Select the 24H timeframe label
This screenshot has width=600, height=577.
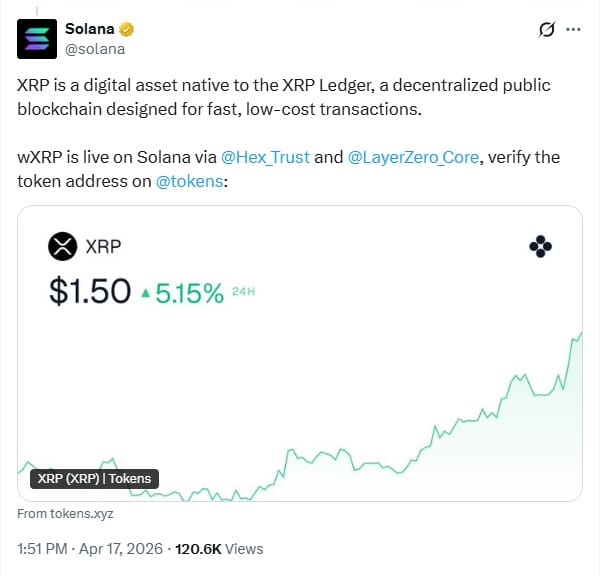[x=244, y=292]
